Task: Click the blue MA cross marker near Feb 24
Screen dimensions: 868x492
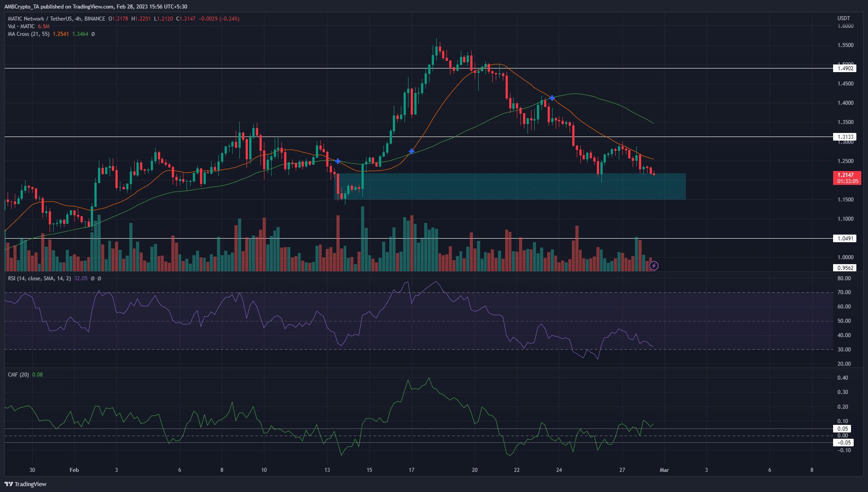Action: click(552, 98)
